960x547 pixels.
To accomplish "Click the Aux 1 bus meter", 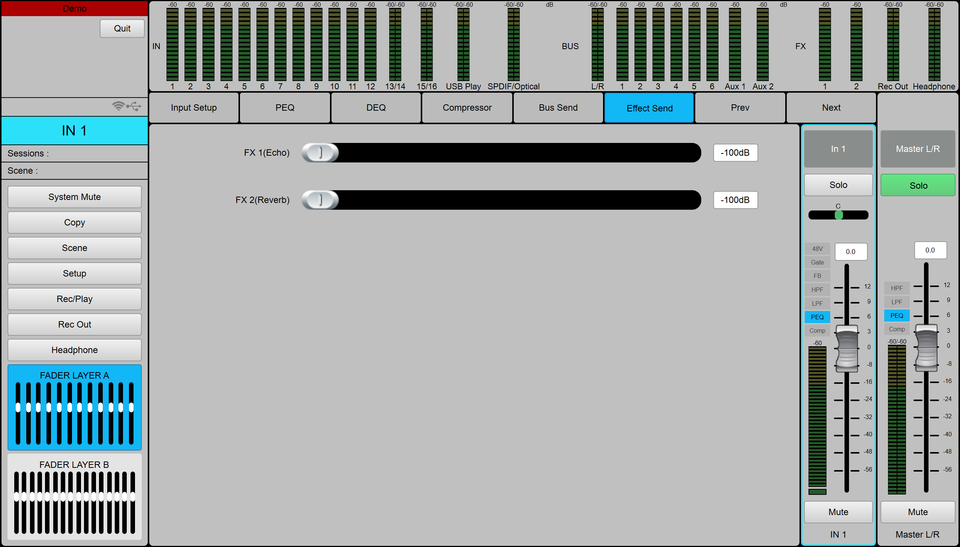I will click(735, 45).
